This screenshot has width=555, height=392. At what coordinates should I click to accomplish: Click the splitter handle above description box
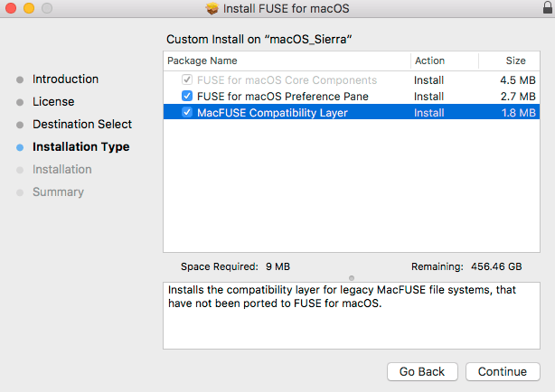352,277
